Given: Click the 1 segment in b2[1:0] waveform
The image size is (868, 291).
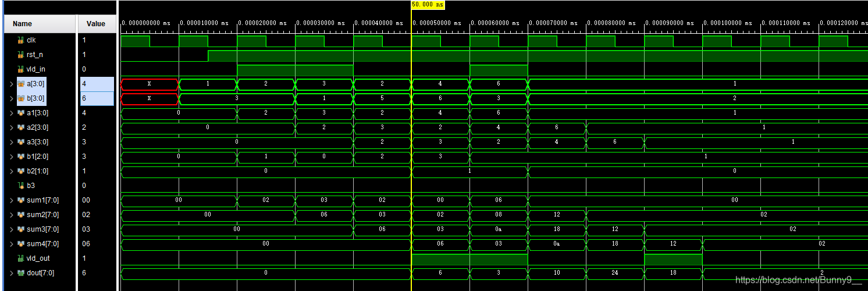Looking at the screenshot, I should (x=469, y=171).
